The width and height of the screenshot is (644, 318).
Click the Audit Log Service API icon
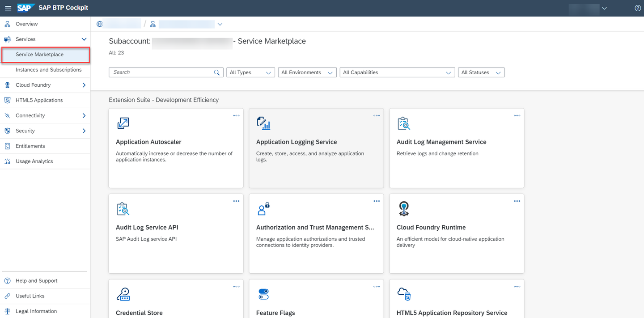tap(123, 209)
